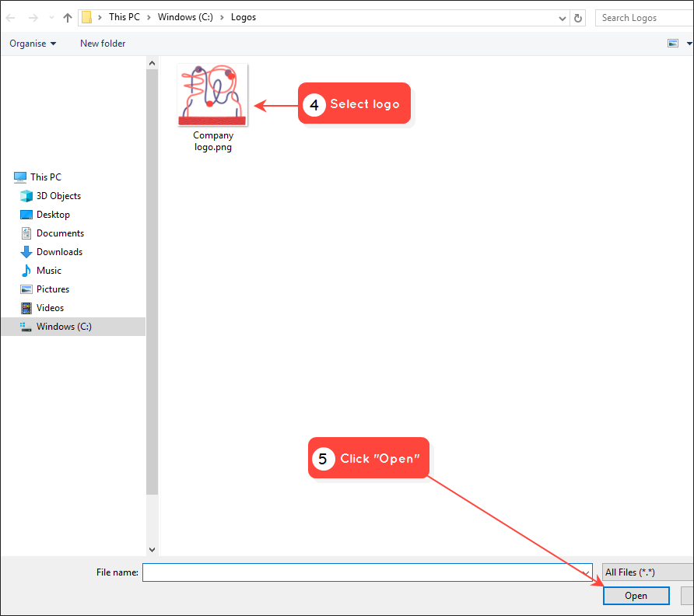Open the recent locations chevron beside the forward arrow
694x616 pixels.
point(52,18)
